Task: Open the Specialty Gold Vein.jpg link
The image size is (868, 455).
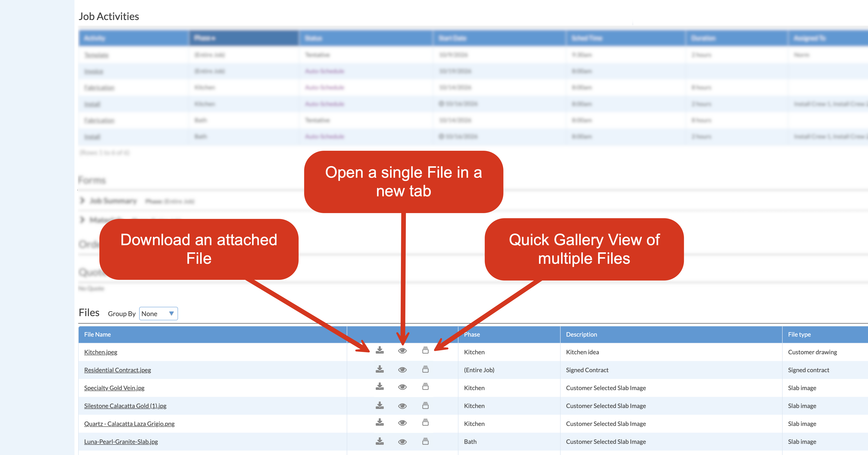Action: [x=114, y=388]
